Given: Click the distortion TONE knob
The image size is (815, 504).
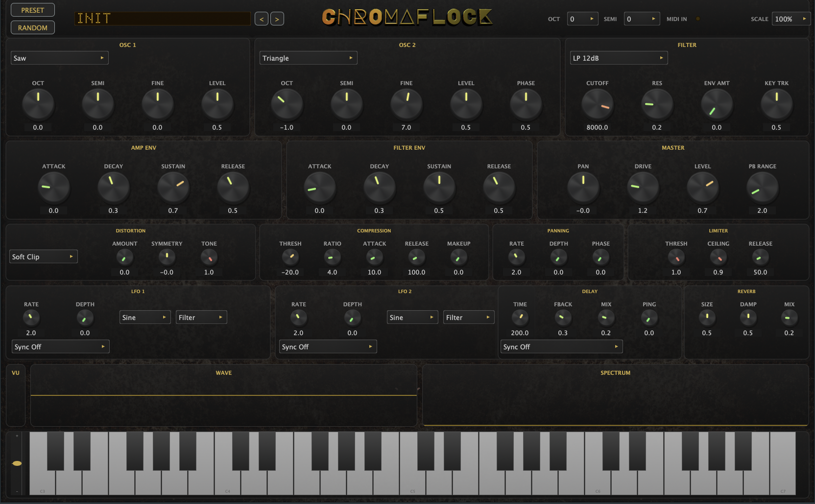Looking at the screenshot, I should (209, 257).
